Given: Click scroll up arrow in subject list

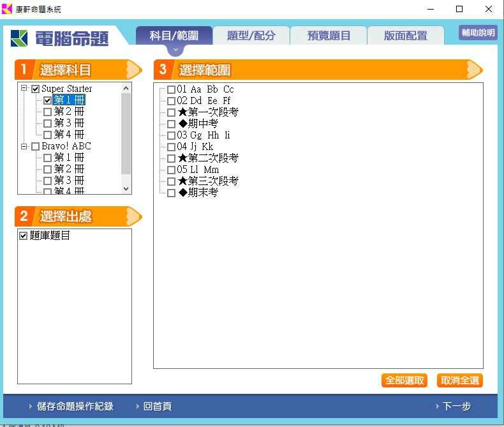Looking at the screenshot, I should click(126, 88).
